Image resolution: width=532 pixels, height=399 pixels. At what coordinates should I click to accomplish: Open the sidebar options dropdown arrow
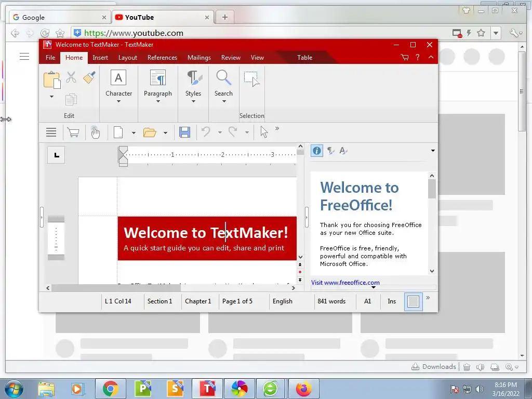433,151
